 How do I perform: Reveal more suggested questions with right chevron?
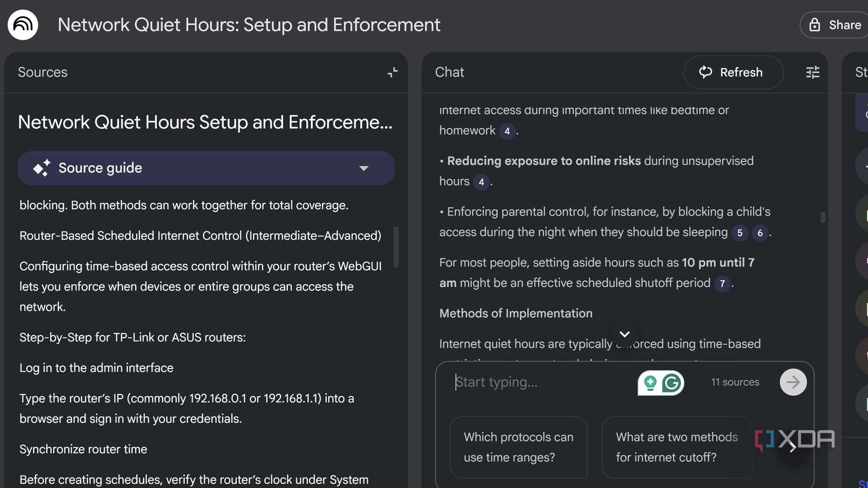tap(792, 448)
